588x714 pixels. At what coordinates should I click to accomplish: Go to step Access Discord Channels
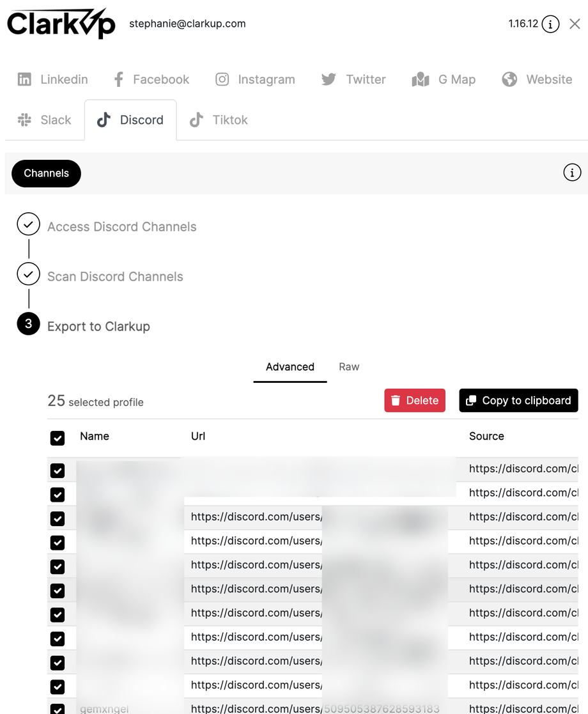[121, 227]
